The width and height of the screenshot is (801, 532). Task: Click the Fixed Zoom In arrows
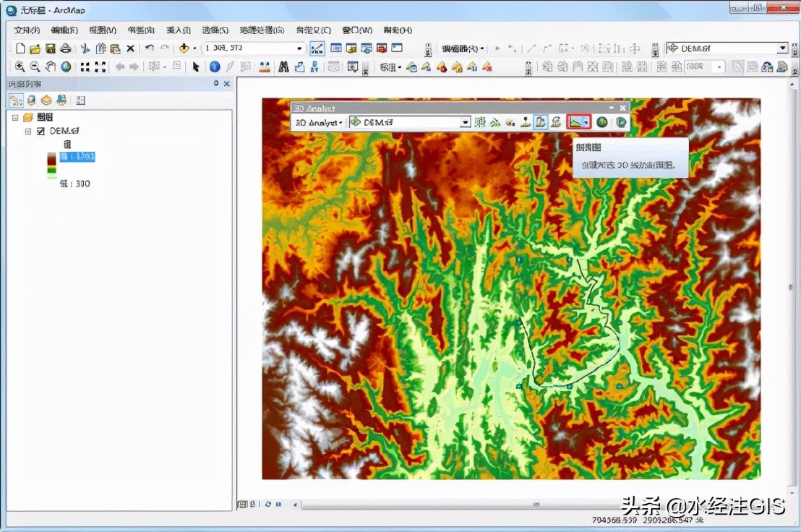click(85, 67)
